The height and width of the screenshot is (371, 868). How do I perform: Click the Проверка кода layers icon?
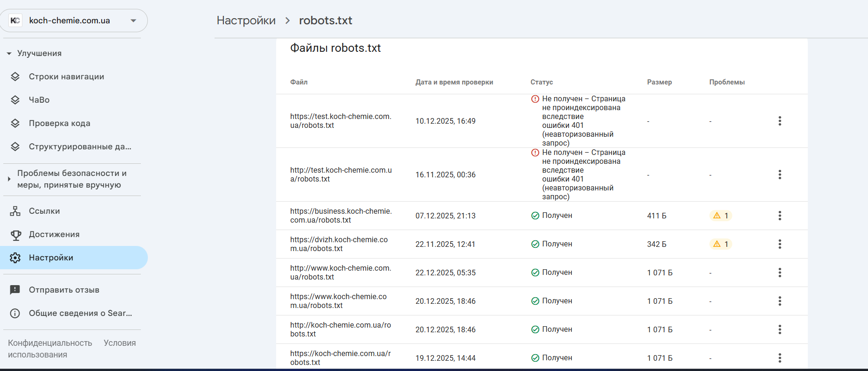tap(15, 123)
